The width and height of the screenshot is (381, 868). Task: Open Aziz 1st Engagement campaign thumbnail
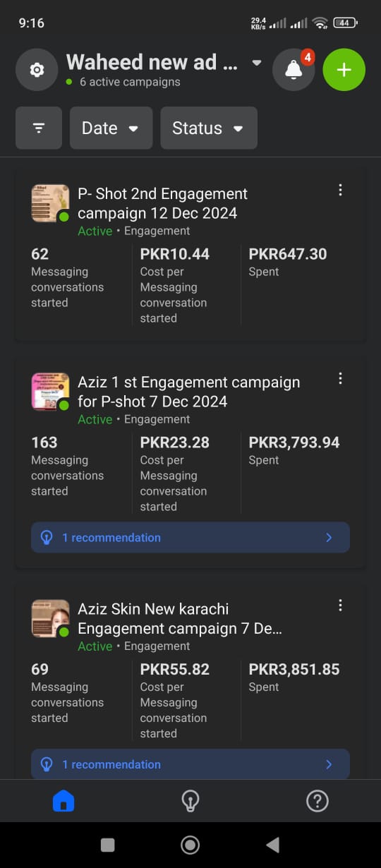50,392
